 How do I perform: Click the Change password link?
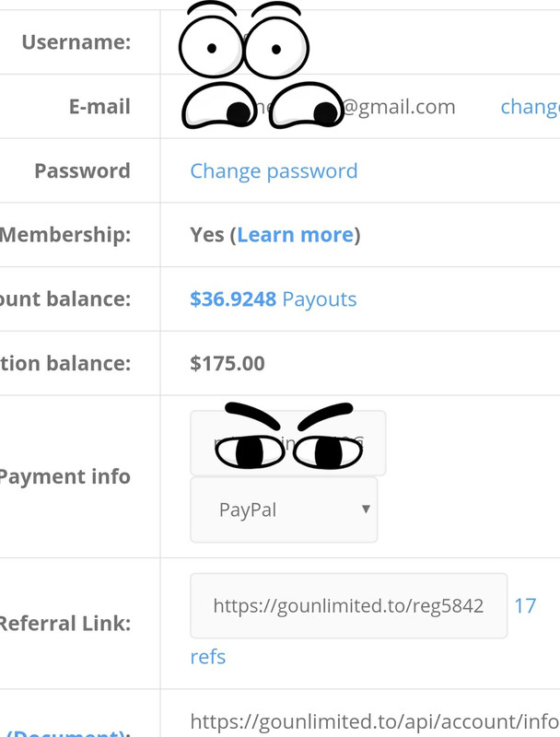(274, 171)
